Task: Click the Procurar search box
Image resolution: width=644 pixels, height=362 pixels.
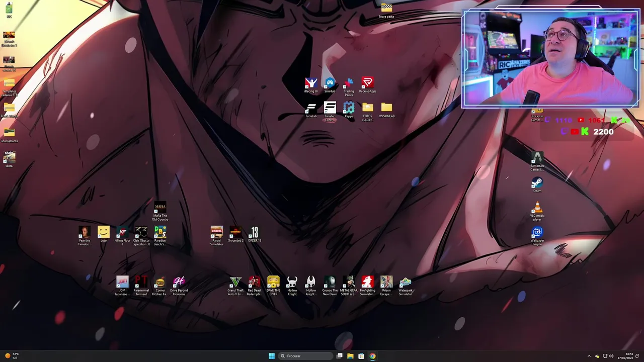Action: [x=306, y=356]
